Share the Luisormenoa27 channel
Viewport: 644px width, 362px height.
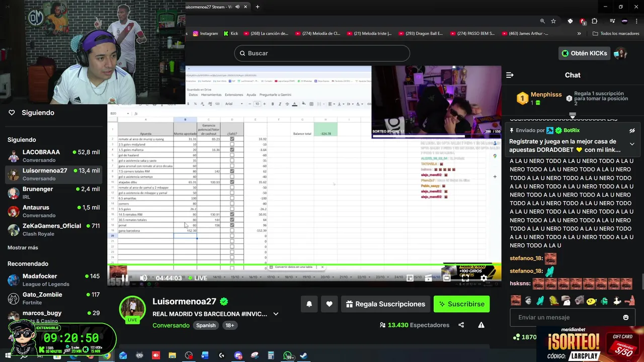(461, 325)
